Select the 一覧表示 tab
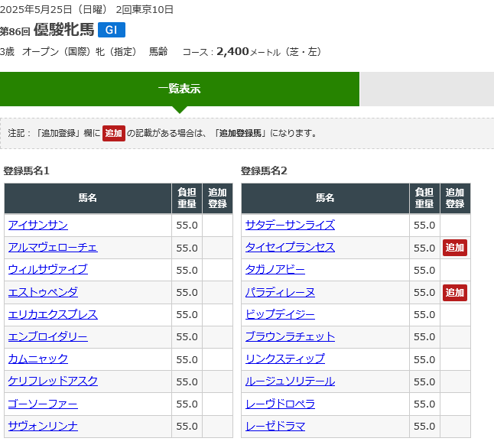The width and height of the screenshot is (494, 448). (179, 89)
